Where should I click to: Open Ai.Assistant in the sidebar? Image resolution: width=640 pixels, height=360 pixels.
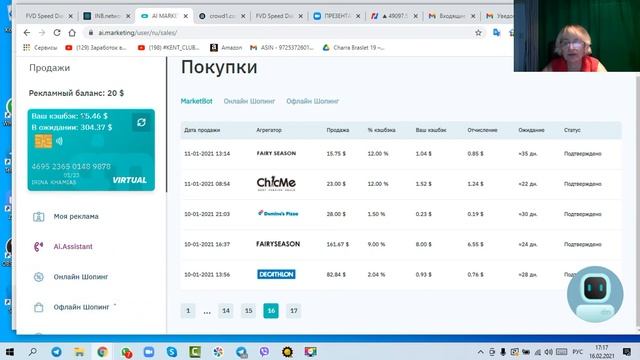click(x=73, y=247)
